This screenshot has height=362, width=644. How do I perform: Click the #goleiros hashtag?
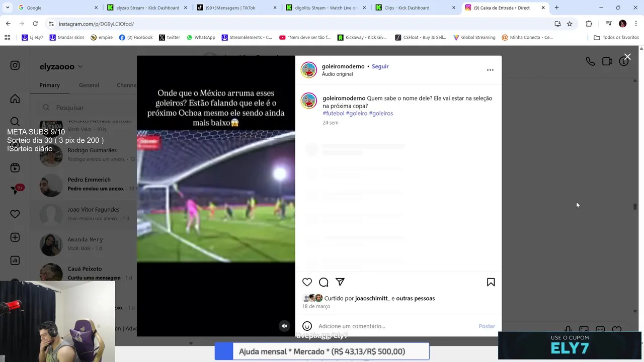coord(381,113)
